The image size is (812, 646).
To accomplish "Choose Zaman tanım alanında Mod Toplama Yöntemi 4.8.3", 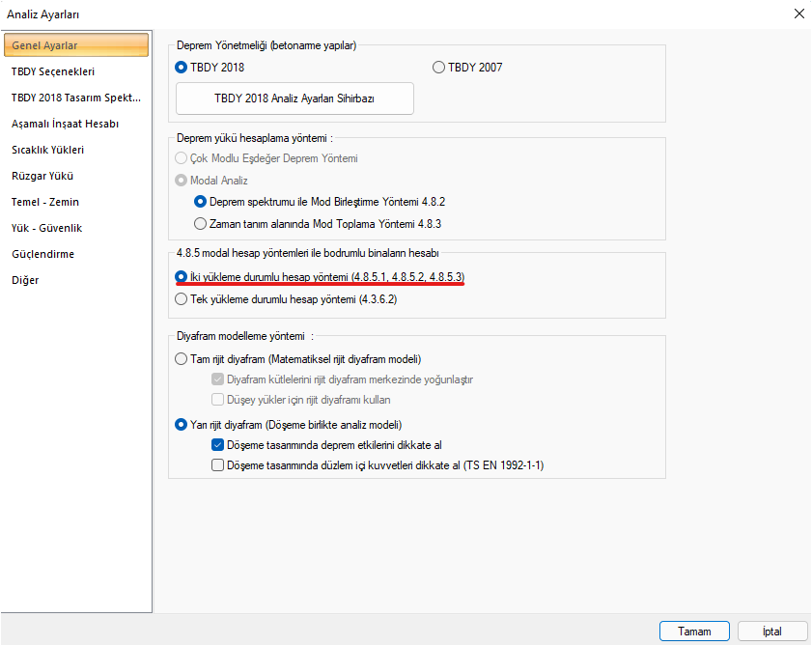I will pyautogui.click(x=201, y=224).
